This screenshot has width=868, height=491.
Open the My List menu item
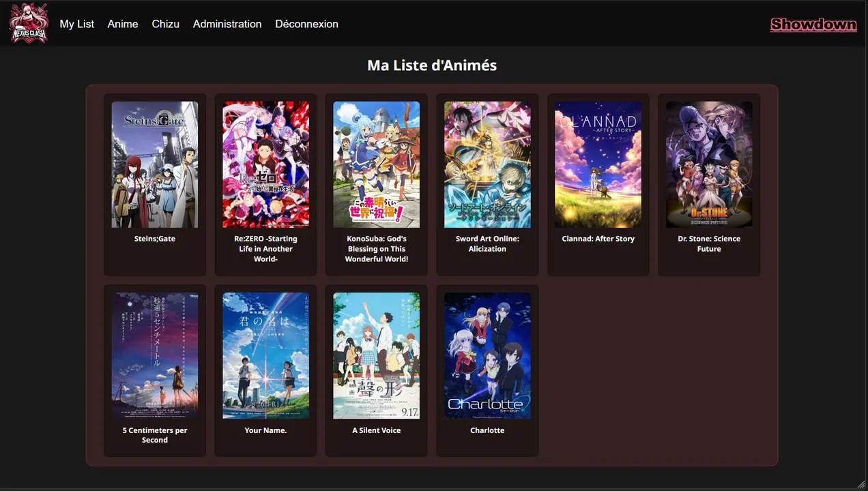(x=76, y=24)
